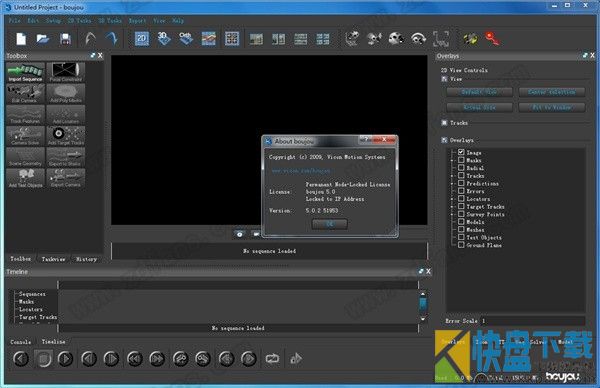Viewport: 600px width, 388px height.
Task: Uncheck the Image overlay checkbox
Action: point(461,152)
